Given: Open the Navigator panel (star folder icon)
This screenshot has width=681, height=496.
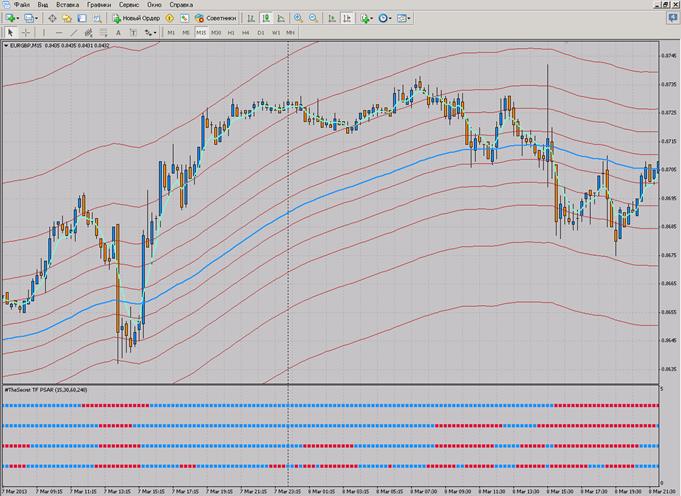Looking at the screenshot, I should [67, 18].
